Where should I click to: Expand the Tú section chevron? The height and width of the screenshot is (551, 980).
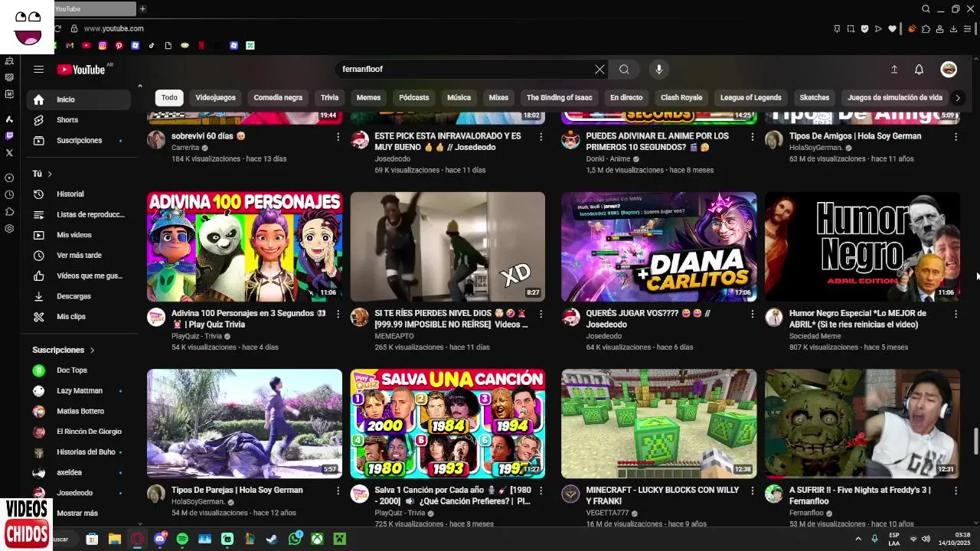[50, 174]
